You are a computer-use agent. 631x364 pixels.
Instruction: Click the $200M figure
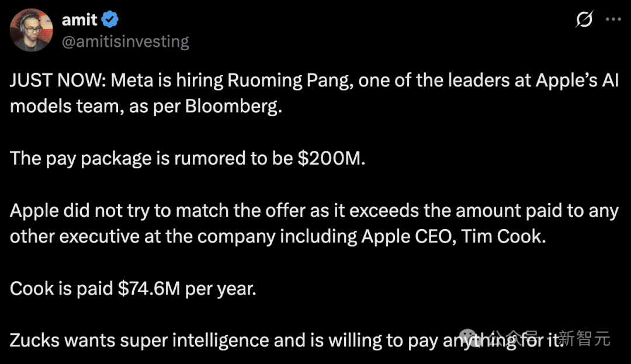[x=331, y=158]
